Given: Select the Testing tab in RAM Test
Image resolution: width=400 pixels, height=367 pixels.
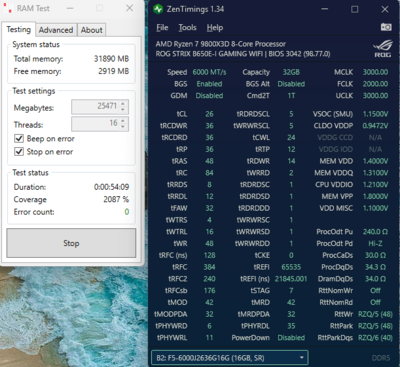Looking at the screenshot, I should [x=19, y=29].
